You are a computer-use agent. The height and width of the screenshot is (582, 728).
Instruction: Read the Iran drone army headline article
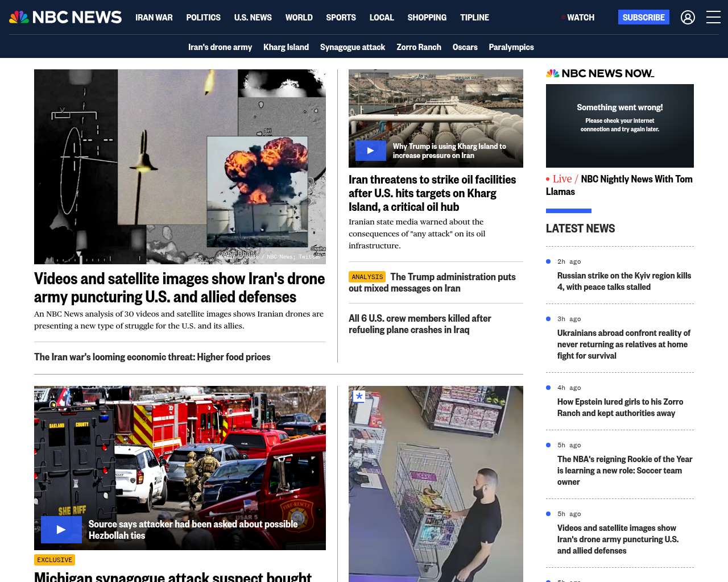coord(179,288)
